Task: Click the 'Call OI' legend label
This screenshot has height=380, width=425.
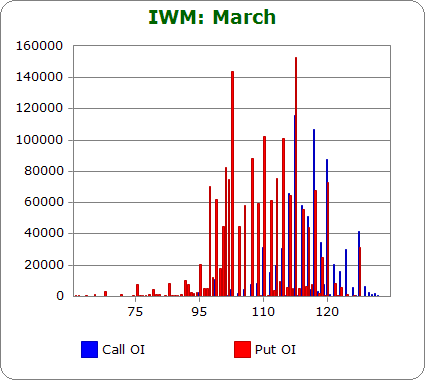Action: [x=123, y=350]
